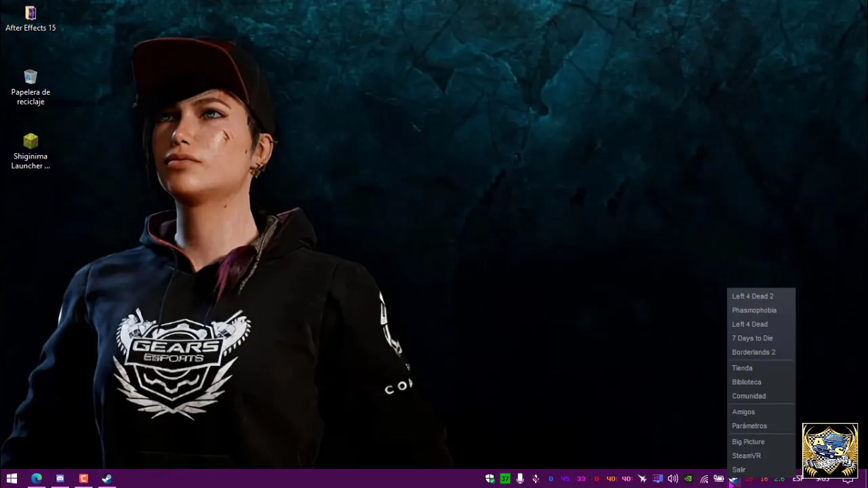Launch Borderlands 2 from the tray menu
The image size is (868, 488).
760,352
